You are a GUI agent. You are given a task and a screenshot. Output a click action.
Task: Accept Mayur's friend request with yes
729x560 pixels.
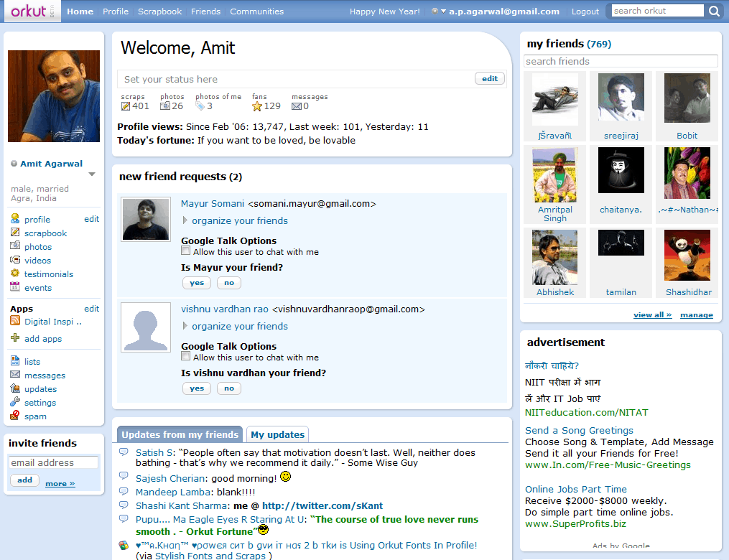point(196,283)
